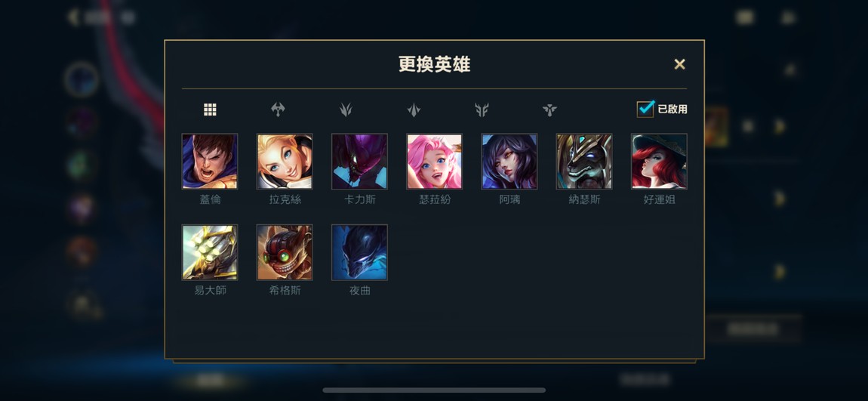
Task: Pick 納瑟斯 champion portrait
Action: [x=584, y=161]
